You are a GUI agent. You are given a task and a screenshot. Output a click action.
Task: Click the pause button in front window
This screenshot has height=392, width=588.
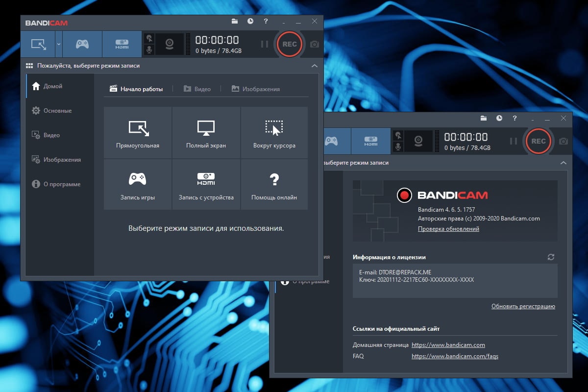[265, 44]
